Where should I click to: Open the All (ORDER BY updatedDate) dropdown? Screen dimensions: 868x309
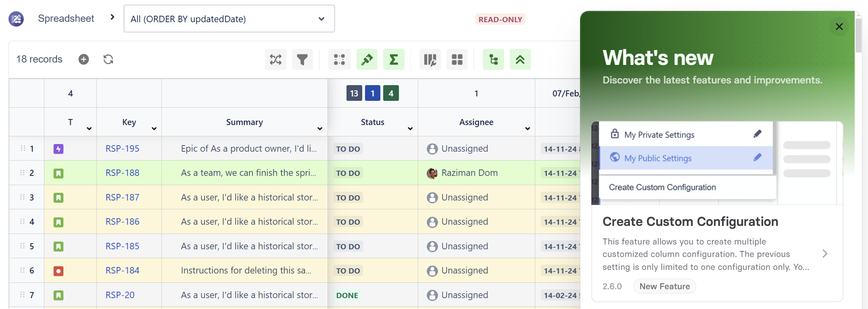[229, 19]
